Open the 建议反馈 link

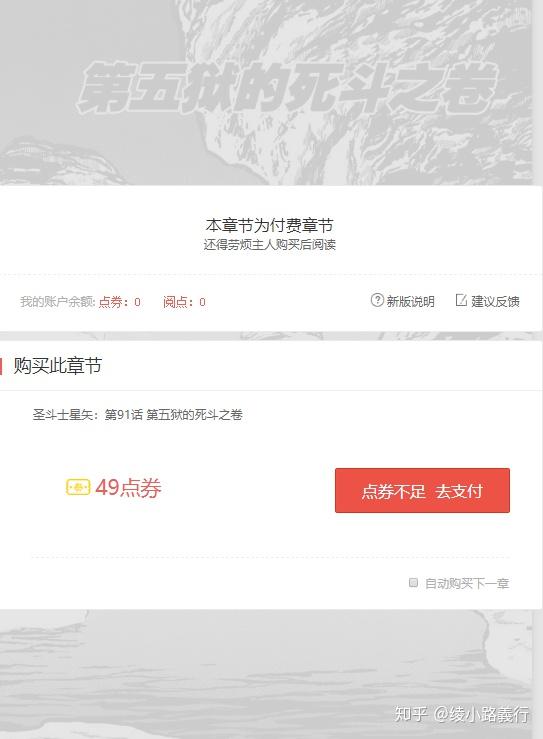point(495,301)
